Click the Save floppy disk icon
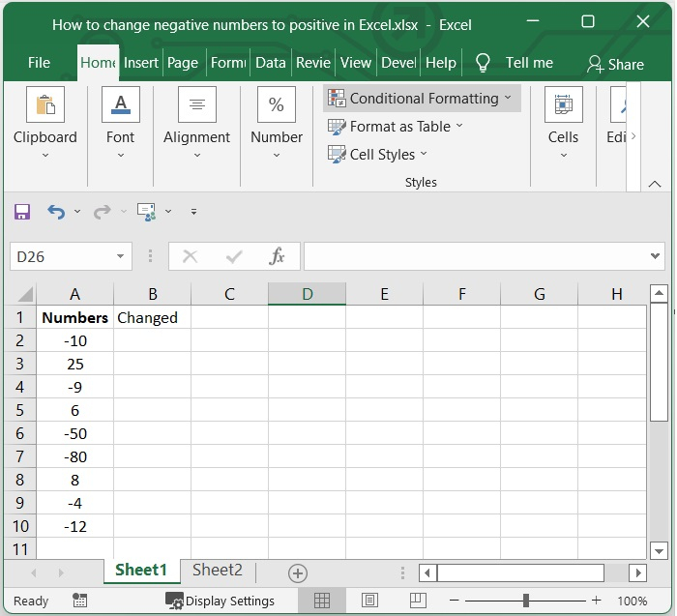This screenshot has height=616, width=677. [x=22, y=212]
